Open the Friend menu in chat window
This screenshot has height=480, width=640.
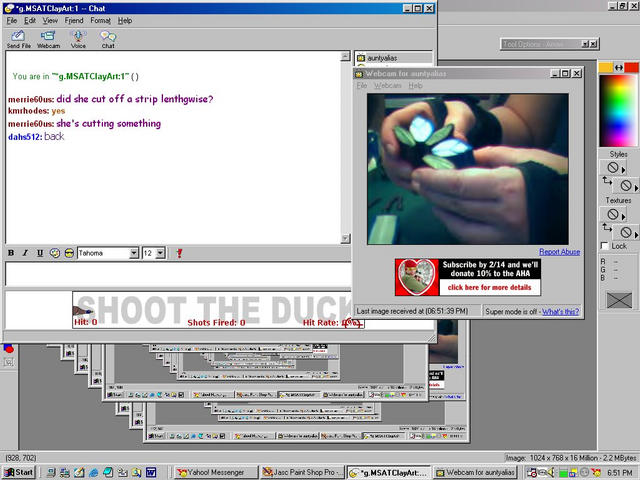[x=74, y=20]
